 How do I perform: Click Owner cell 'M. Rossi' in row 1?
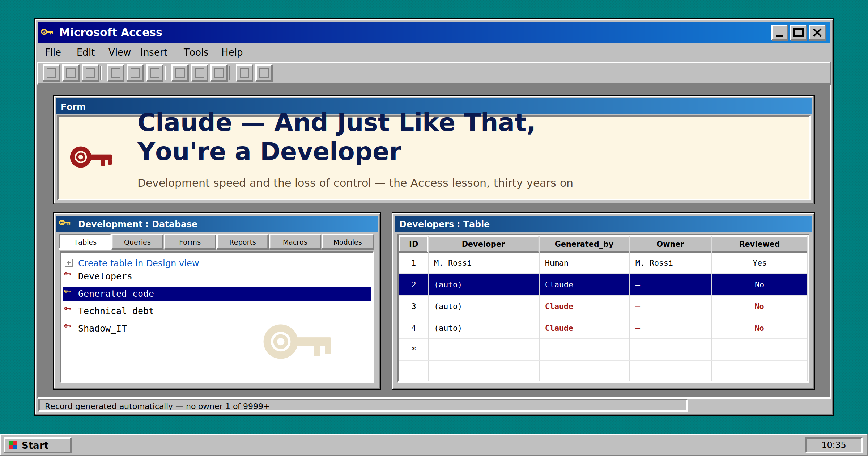[670, 263]
